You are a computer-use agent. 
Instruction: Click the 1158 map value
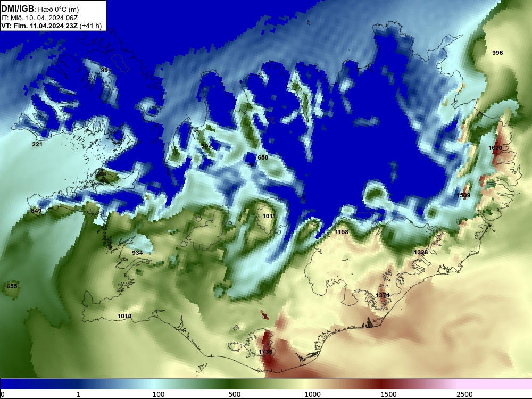pos(342,232)
